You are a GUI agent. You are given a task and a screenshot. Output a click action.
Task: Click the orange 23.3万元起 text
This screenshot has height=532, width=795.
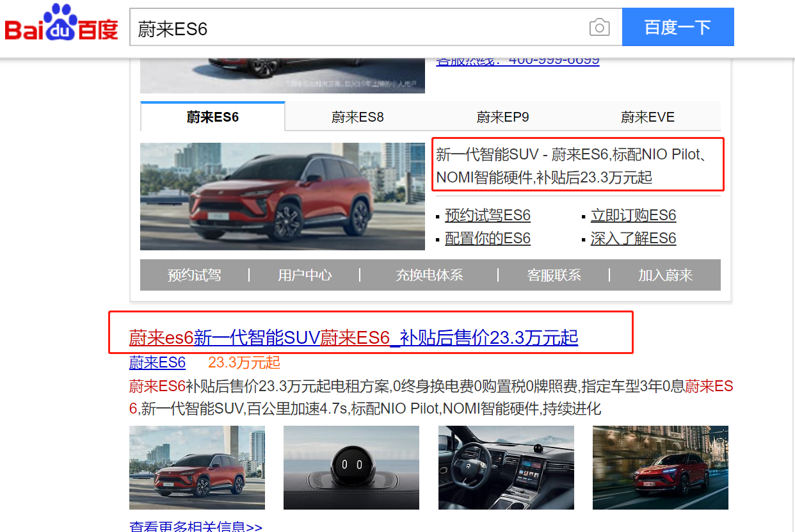click(x=244, y=362)
